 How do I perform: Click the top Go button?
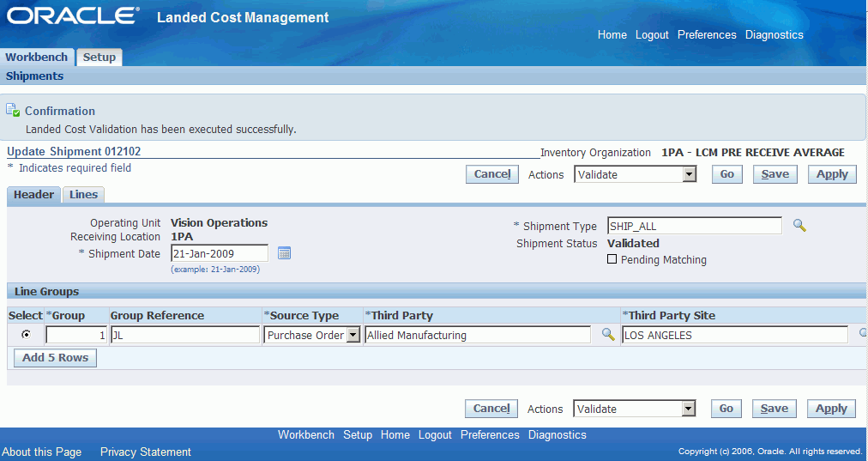(726, 174)
